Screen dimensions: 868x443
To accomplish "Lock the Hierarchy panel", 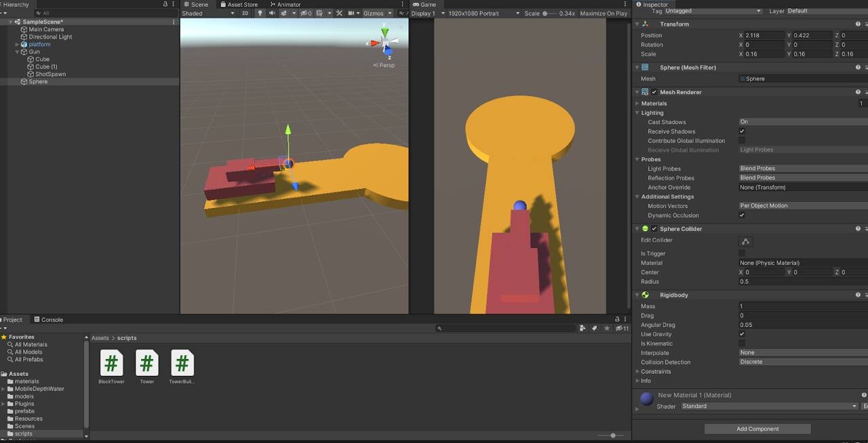I will [x=165, y=4].
